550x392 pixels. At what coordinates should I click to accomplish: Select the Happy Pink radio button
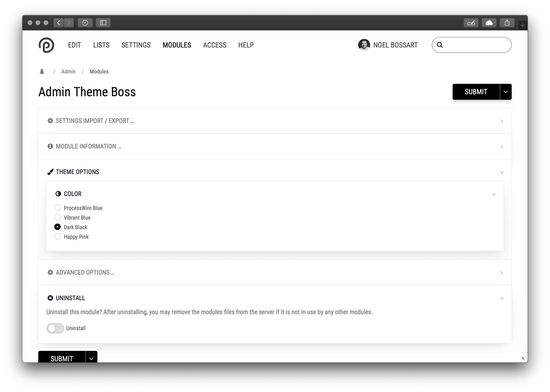pos(57,237)
